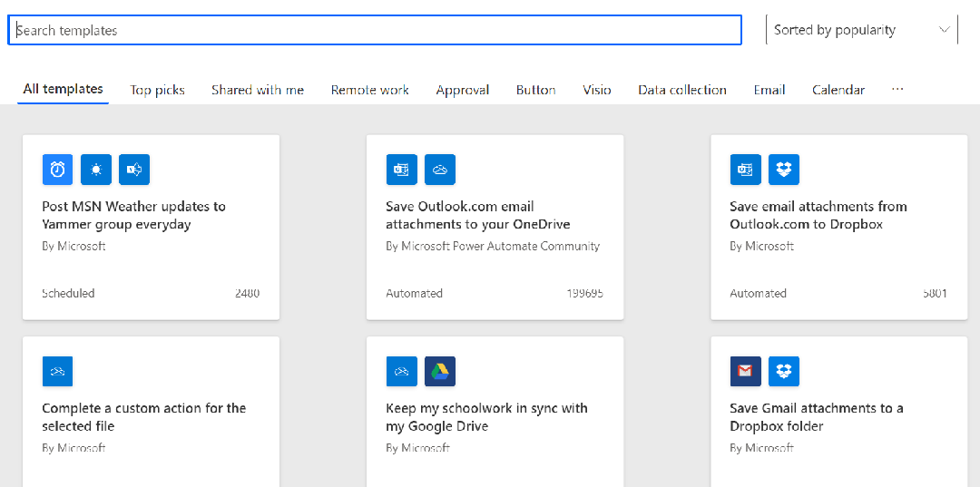Click the Scheduled label on weather card
Image resolution: width=980 pixels, height=487 pixels.
[x=68, y=293]
